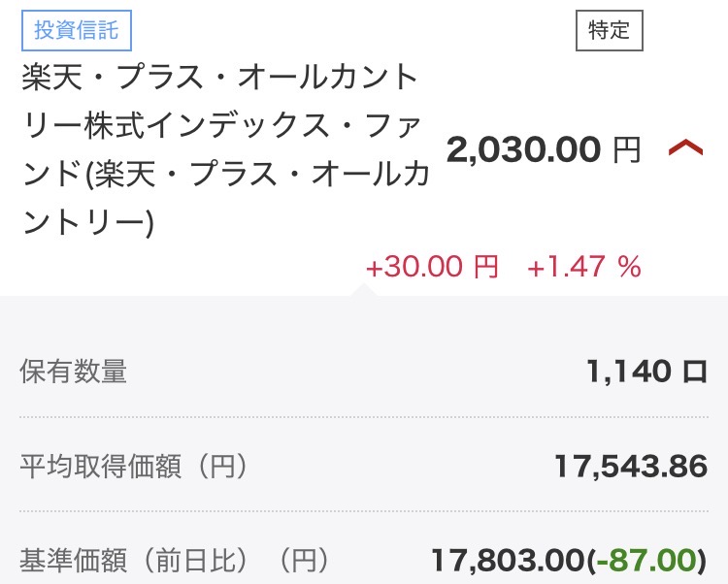Select the 保有数量 label
Screen dimensions: 728x584
click(x=74, y=372)
